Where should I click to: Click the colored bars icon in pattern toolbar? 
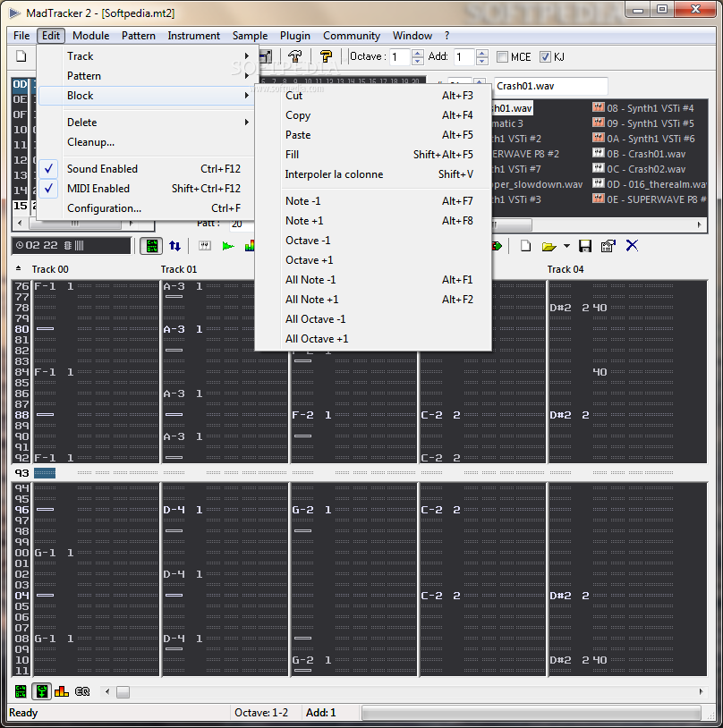pos(250,246)
